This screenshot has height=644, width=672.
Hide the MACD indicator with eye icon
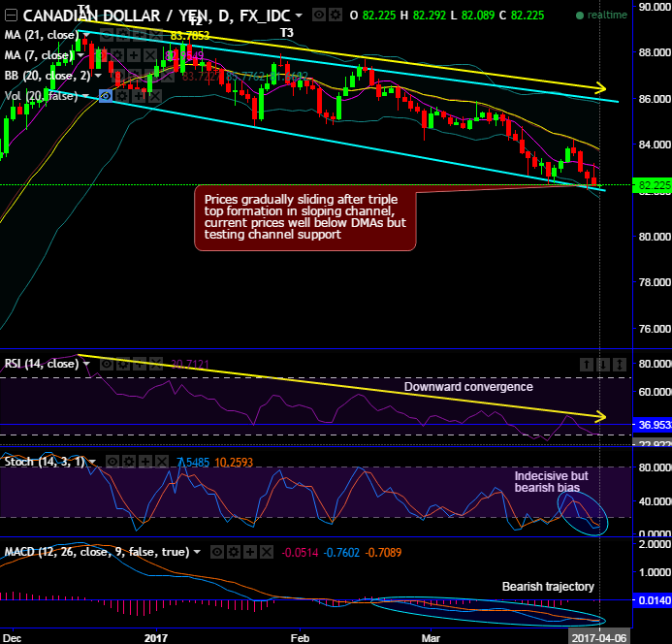point(217,552)
